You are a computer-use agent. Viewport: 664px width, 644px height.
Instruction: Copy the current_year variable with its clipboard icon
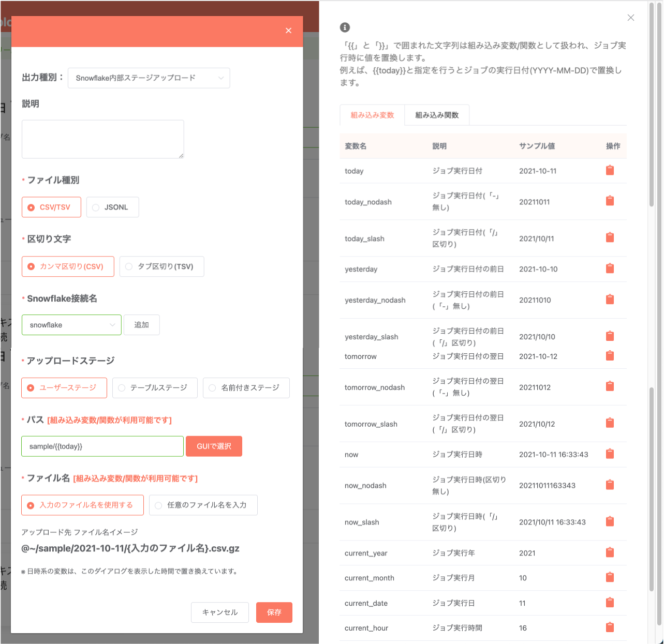pyautogui.click(x=610, y=552)
